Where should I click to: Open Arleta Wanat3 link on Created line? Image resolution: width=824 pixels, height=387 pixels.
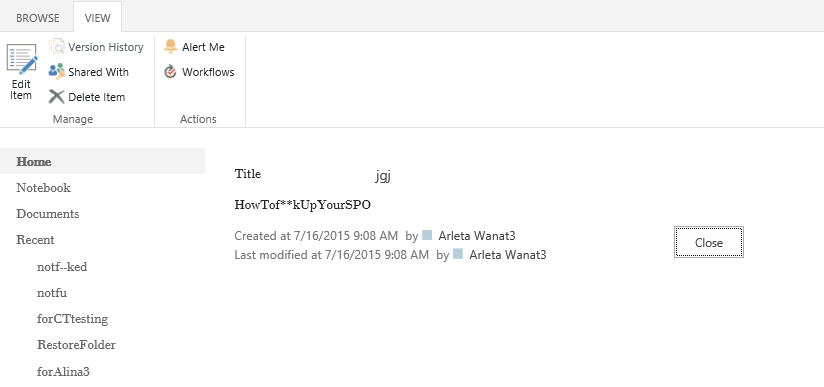[477, 236]
